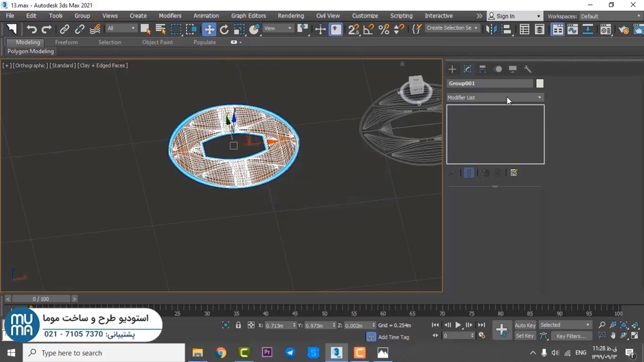The image size is (644, 362).
Task: Click the Key Filters button
Action: (x=571, y=336)
